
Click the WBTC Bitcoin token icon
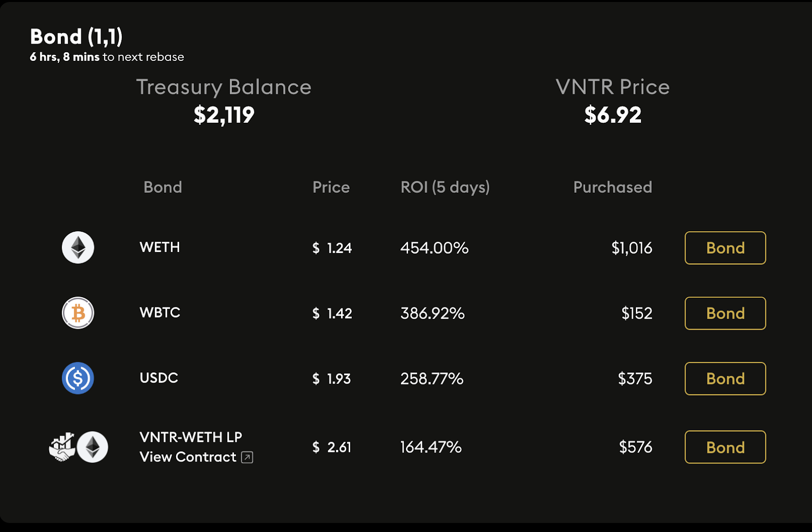click(78, 313)
